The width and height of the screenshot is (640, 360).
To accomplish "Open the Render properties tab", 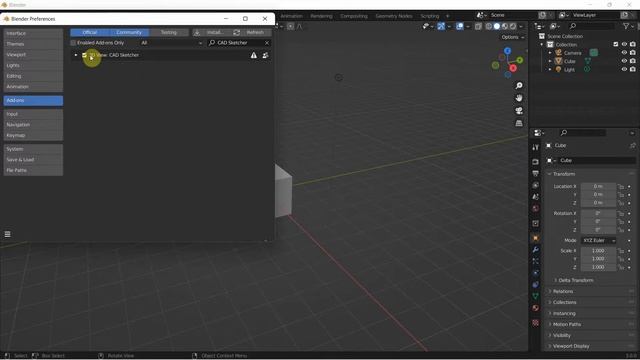I will click(x=536, y=162).
